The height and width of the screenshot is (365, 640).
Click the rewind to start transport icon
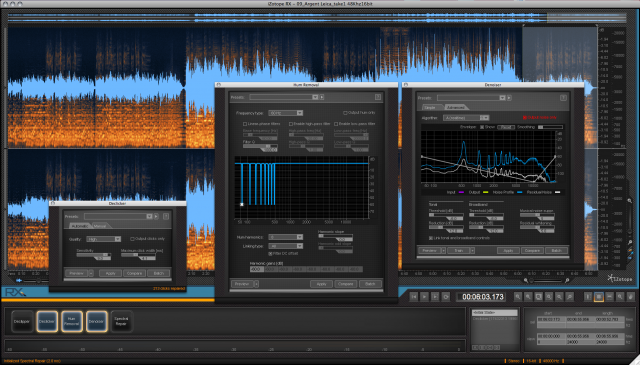(x=414, y=297)
